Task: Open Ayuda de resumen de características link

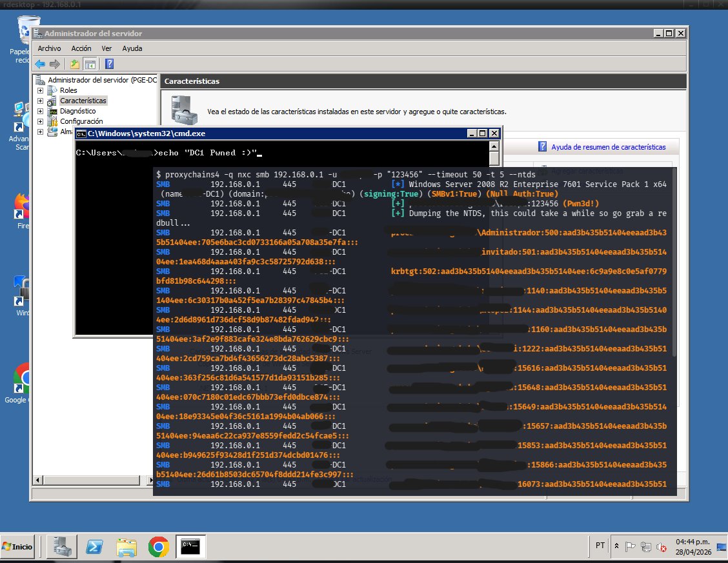Action: coord(608,147)
